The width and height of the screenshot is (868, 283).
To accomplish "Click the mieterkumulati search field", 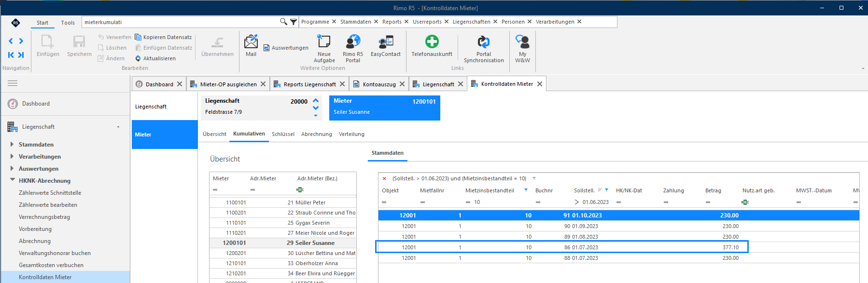I will [x=180, y=22].
